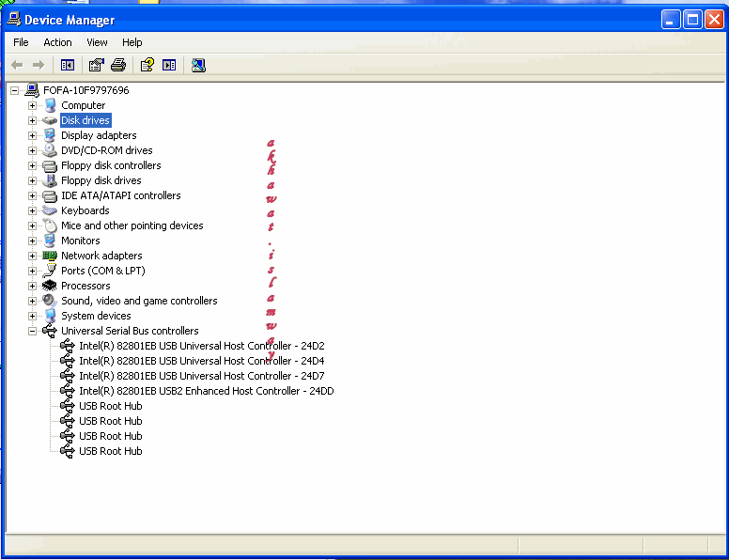Screen dimensions: 729x560
Task: Select Mice and other pointing devices label
Action: 132,226
